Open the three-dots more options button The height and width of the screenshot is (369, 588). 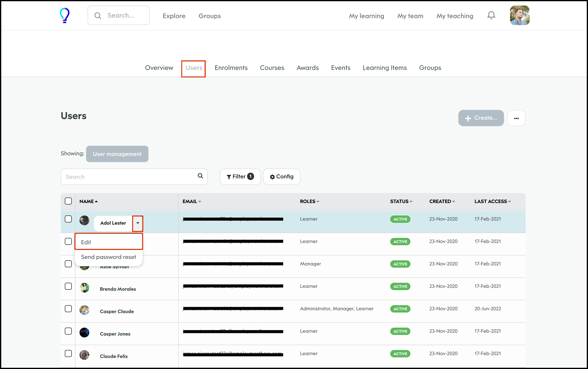click(x=516, y=118)
